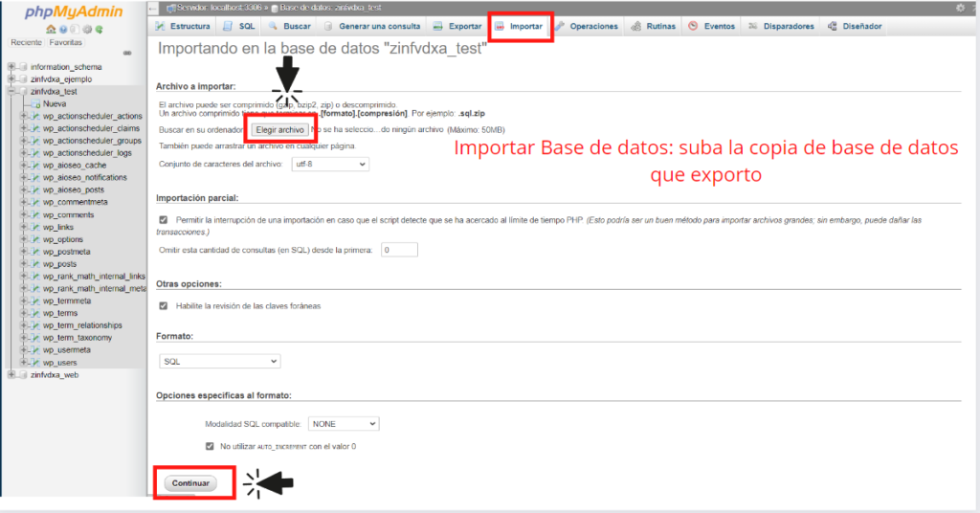Click server icon in breadcrumb bar
This screenshot has height=513, width=980.
pos(170,8)
